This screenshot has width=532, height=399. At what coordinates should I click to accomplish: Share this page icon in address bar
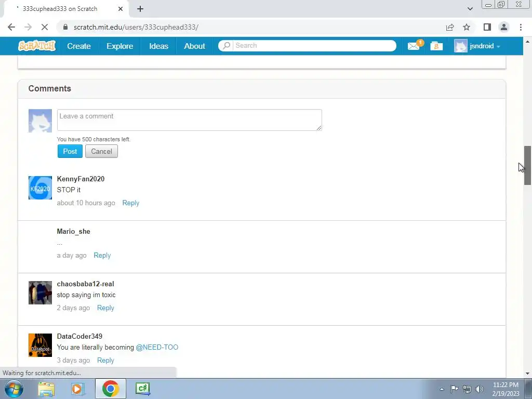450,27
